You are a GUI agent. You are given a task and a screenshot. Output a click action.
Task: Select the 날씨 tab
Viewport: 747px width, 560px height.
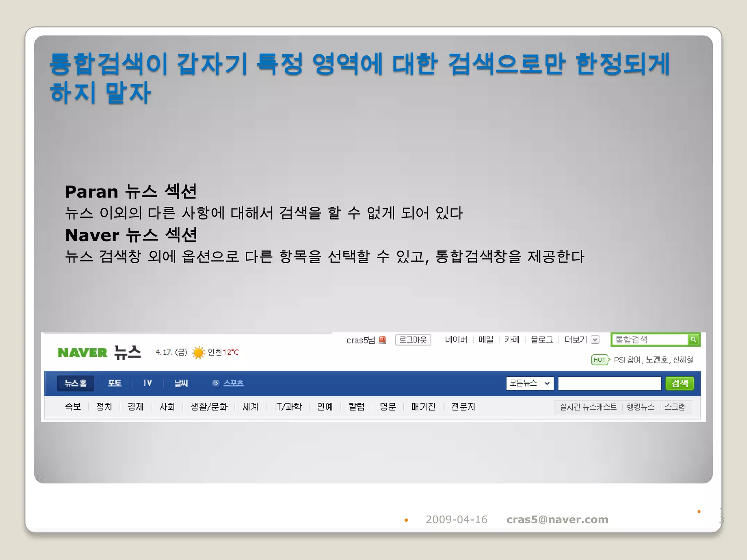(181, 383)
